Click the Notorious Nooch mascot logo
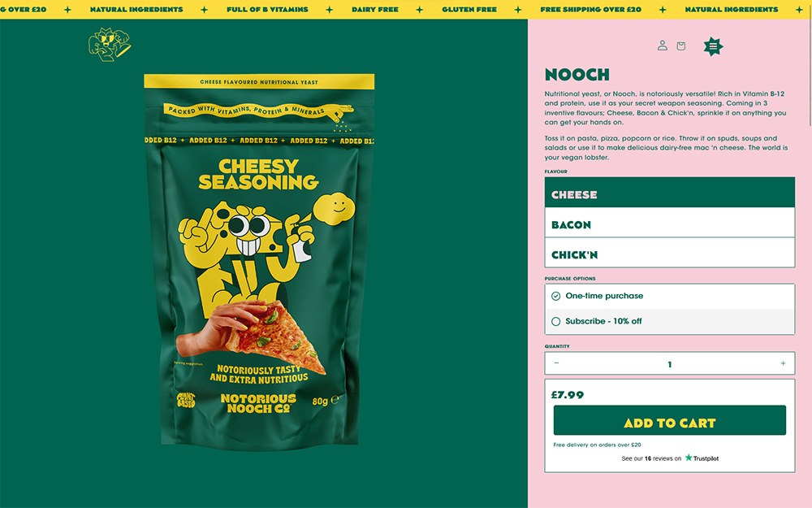 pos(110,45)
